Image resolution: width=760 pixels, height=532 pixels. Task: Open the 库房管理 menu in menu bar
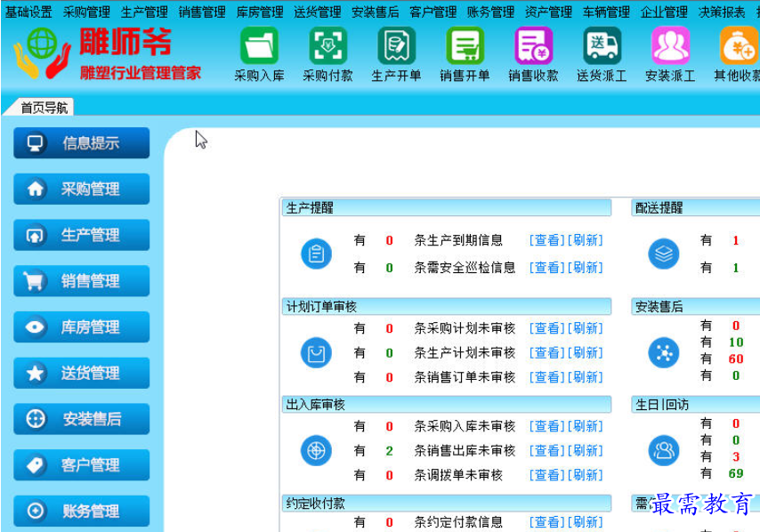(260, 12)
